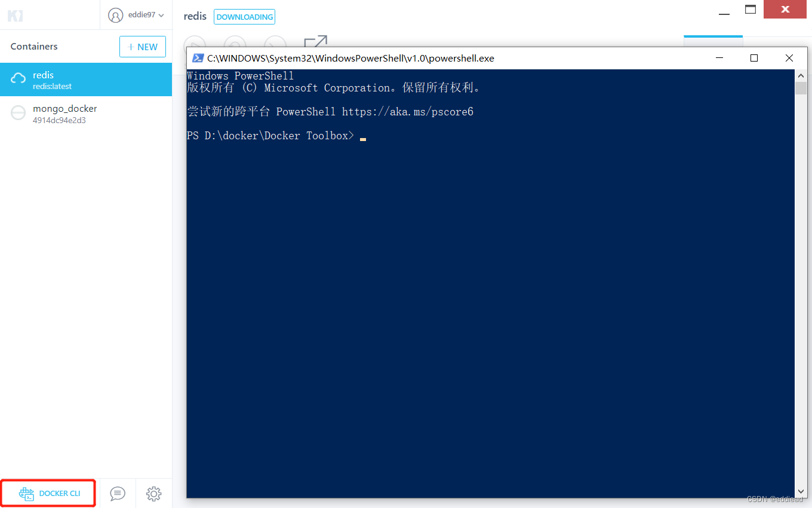Close the PowerShell window
The height and width of the screenshot is (508, 812).
(789, 58)
